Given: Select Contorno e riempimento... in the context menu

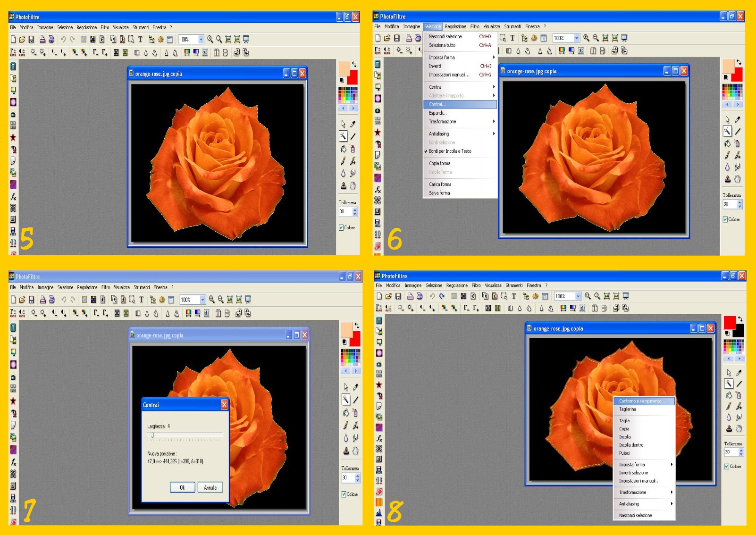Looking at the screenshot, I should tap(643, 401).
